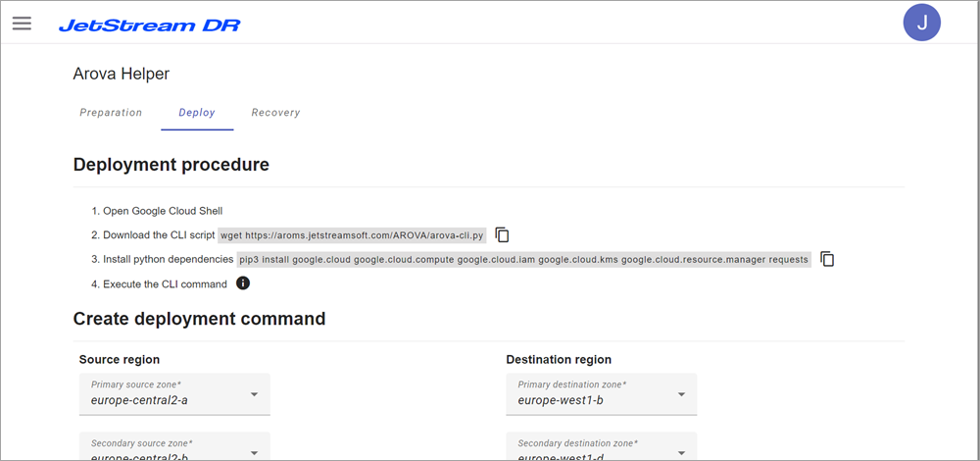Copy the wget CLI script command

503,235
